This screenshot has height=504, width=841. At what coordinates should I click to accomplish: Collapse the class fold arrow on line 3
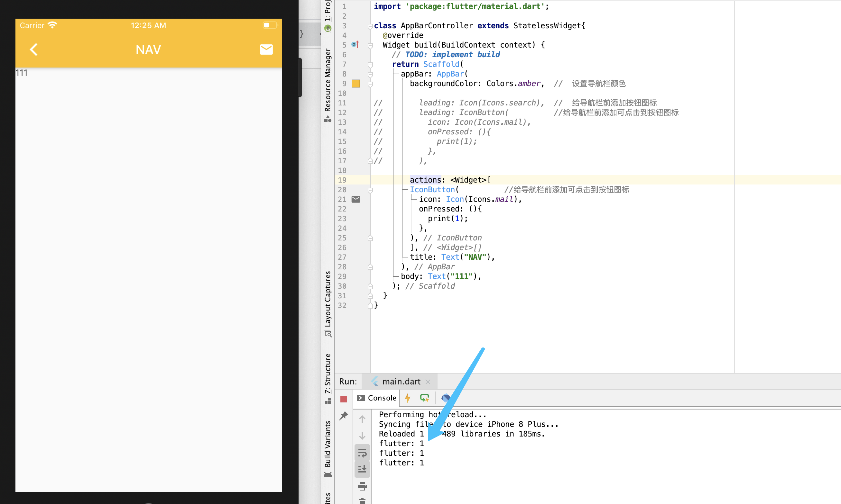pyautogui.click(x=370, y=26)
